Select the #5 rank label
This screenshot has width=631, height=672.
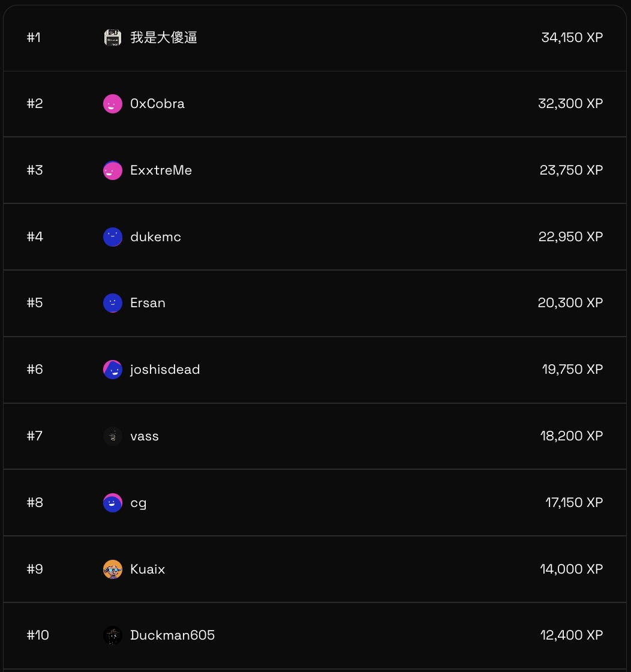(x=35, y=303)
